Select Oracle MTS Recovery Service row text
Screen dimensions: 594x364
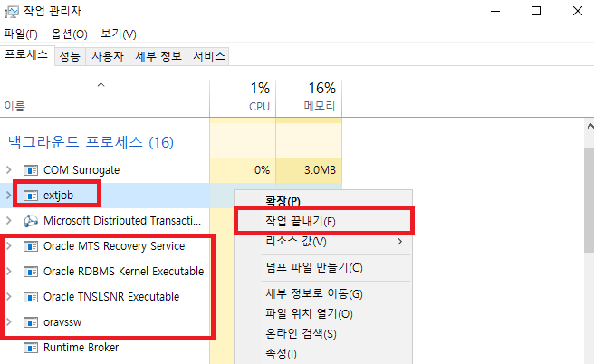click(x=114, y=246)
